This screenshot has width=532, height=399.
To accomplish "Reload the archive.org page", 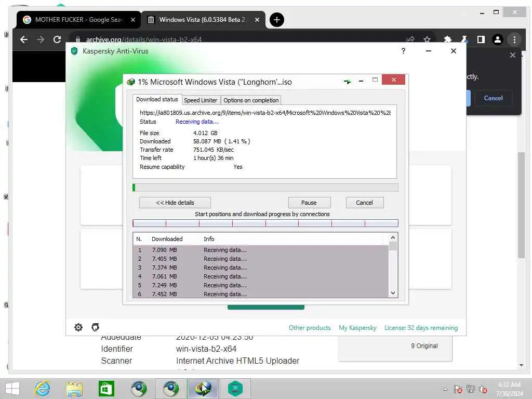I will click(57, 39).
